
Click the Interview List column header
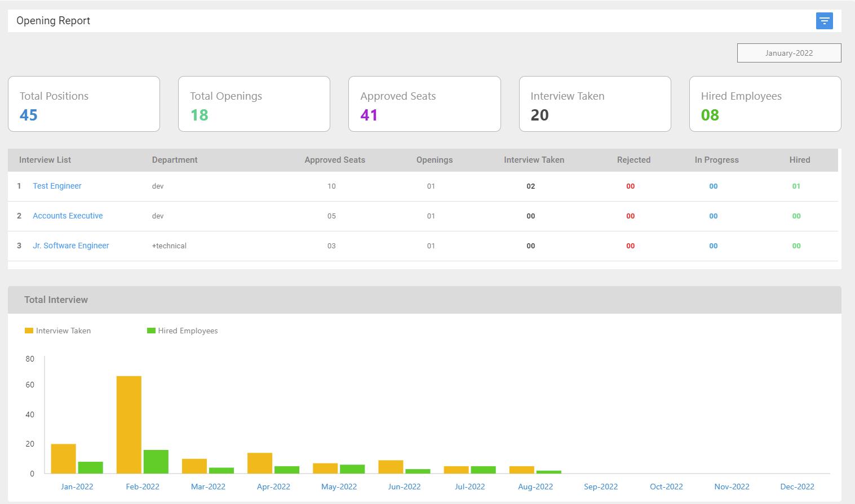pos(45,160)
